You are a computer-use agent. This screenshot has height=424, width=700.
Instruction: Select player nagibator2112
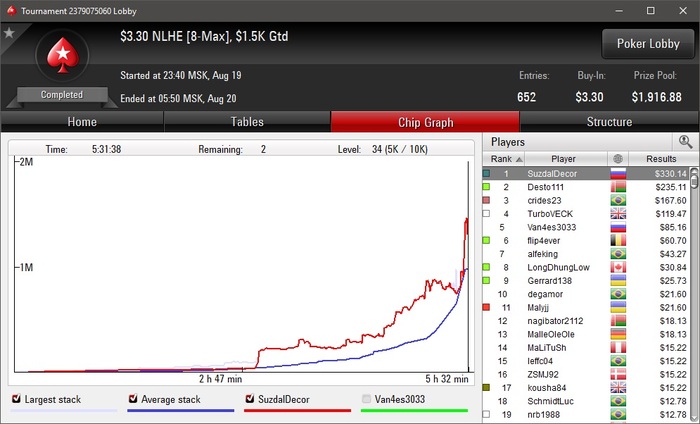[555, 321]
